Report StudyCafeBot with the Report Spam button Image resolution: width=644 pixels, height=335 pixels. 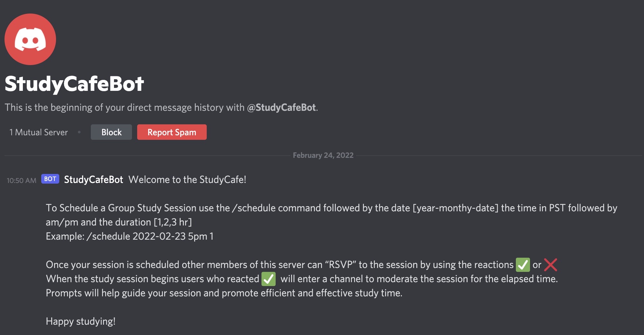coord(172,132)
